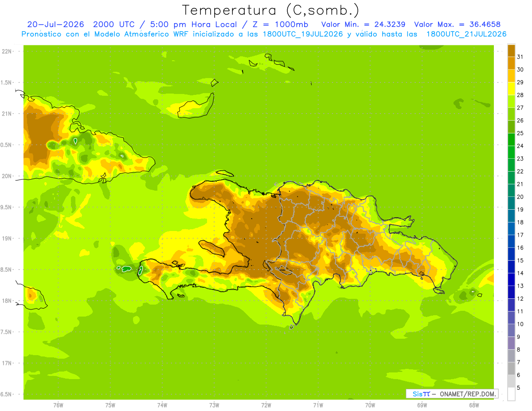The image size is (532, 411).
Task: Click the "71W" longitude axis label
Action: click(318, 405)
